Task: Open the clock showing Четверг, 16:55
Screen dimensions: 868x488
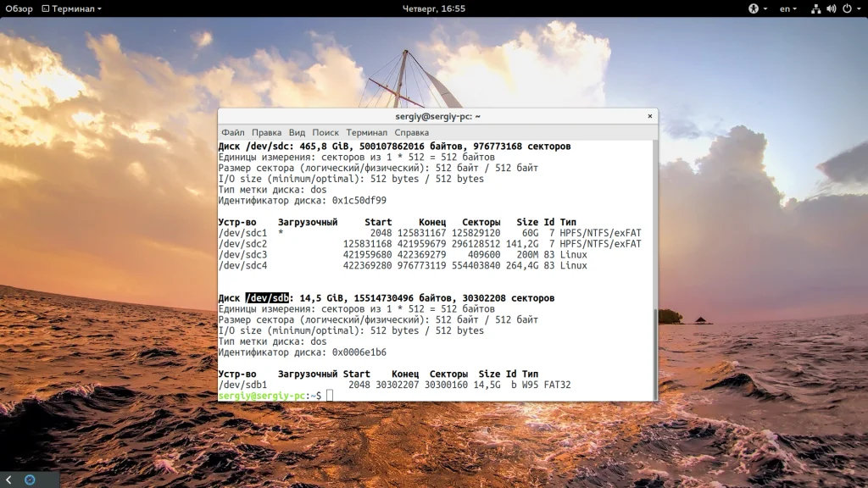Action: [x=434, y=8]
